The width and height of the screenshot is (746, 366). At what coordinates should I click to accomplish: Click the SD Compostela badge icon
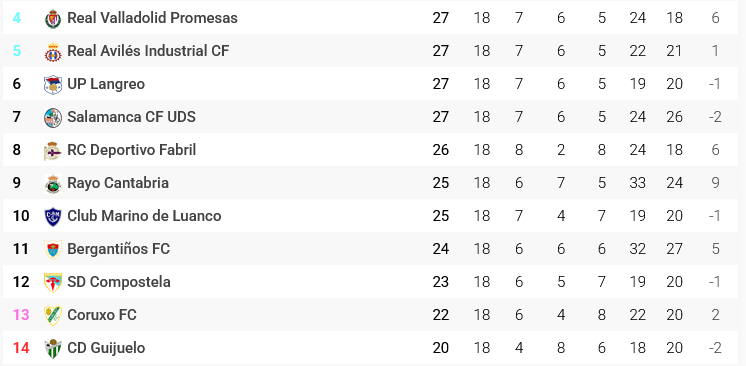point(53,283)
